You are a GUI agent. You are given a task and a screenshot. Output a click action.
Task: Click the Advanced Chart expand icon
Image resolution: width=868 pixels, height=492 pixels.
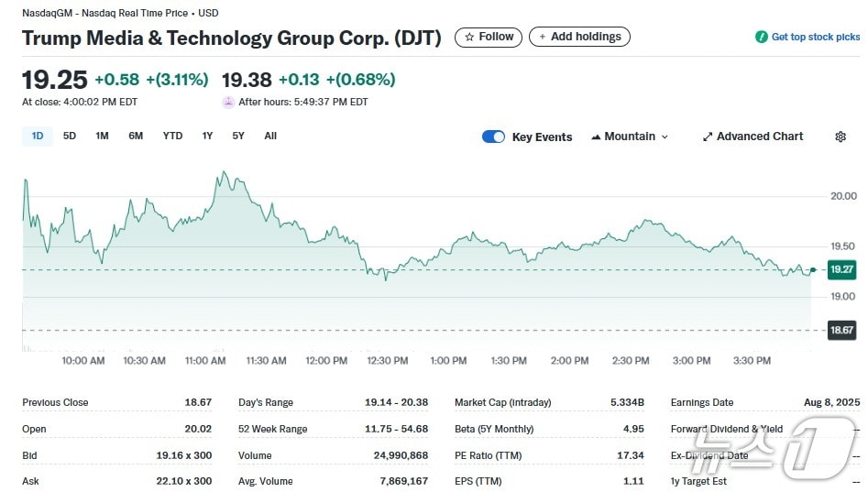coord(708,137)
